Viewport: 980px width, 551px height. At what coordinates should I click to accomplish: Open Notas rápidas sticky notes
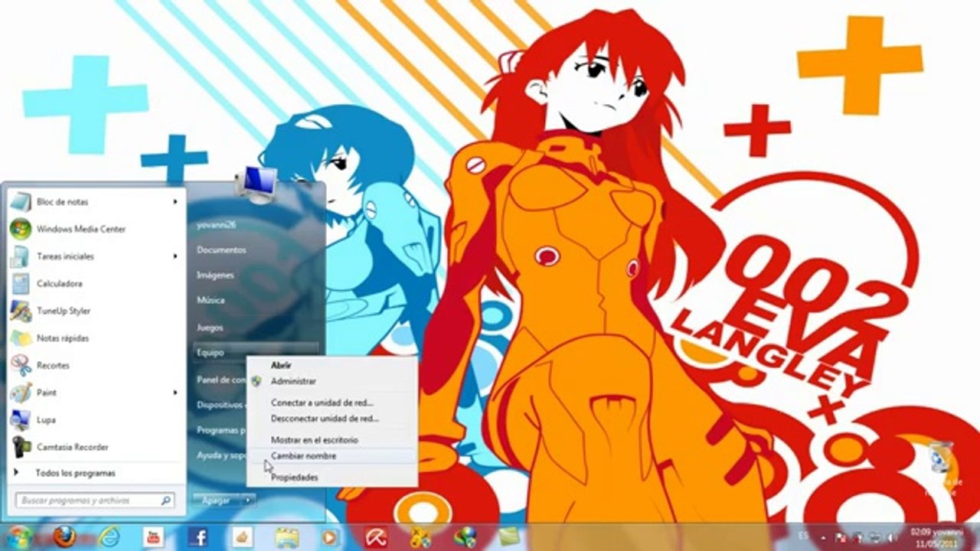point(95,337)
